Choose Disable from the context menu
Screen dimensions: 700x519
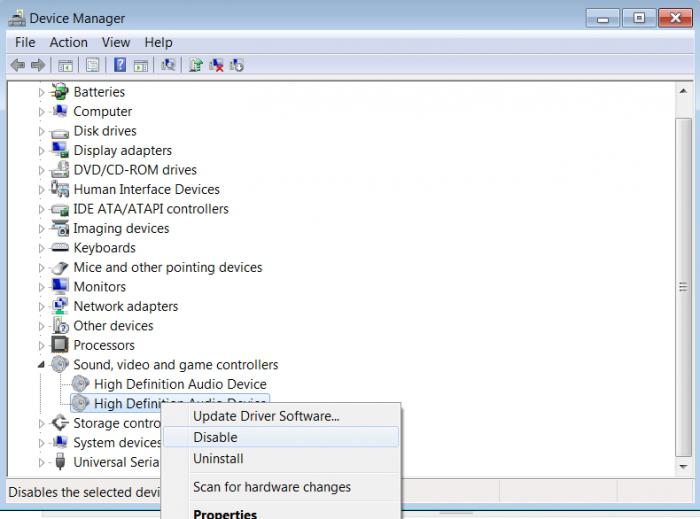(x=281, y=437)
